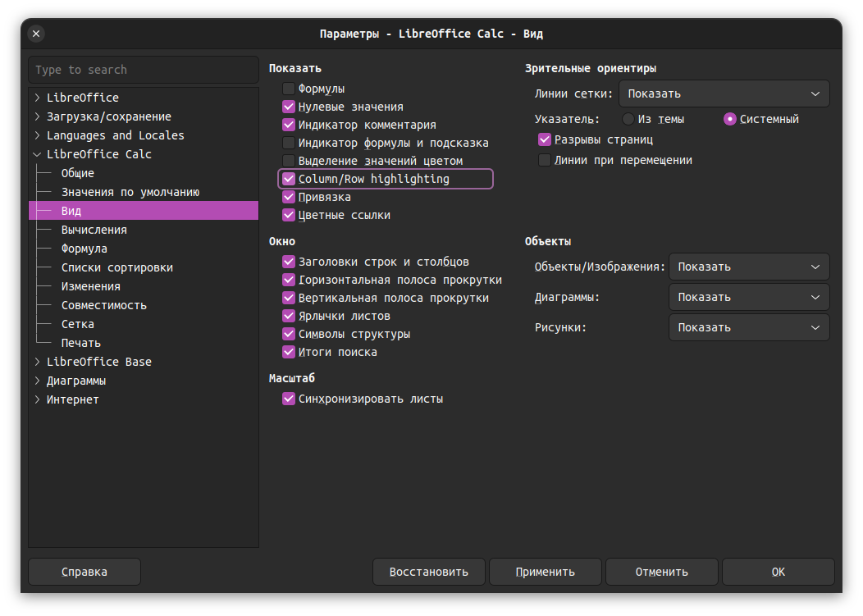Disable Разрывы страниц checkbox
The image size is (863, 616).
[545, 139]
